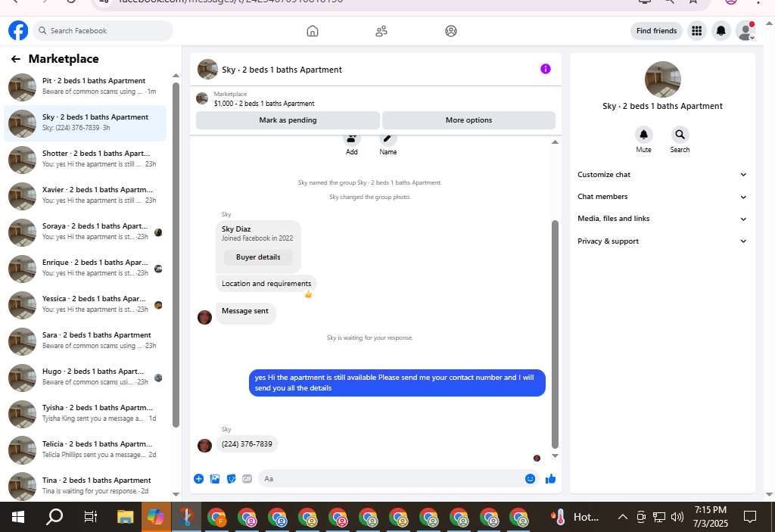Open the Facebook logo home link
Screen dimensions: 775x532
pyautogui.click(x=18, y=31)
